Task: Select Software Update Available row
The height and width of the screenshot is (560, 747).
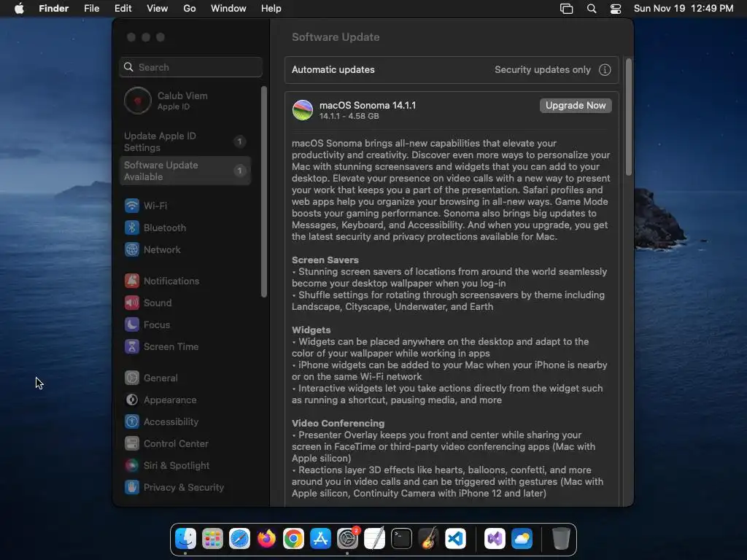Action: click(x=186, y=171)
